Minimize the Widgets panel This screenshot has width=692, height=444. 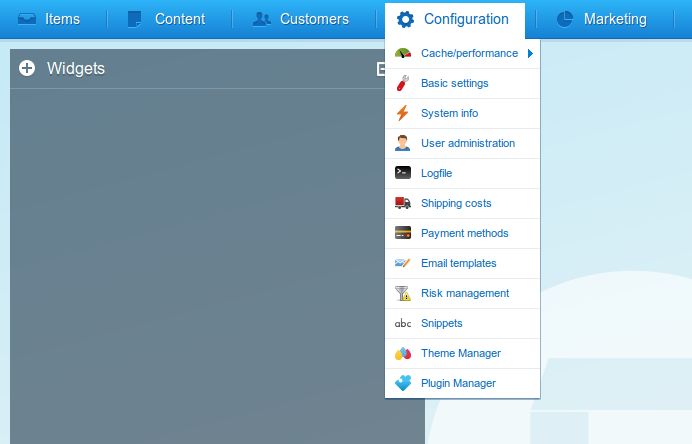coord(381,69)
